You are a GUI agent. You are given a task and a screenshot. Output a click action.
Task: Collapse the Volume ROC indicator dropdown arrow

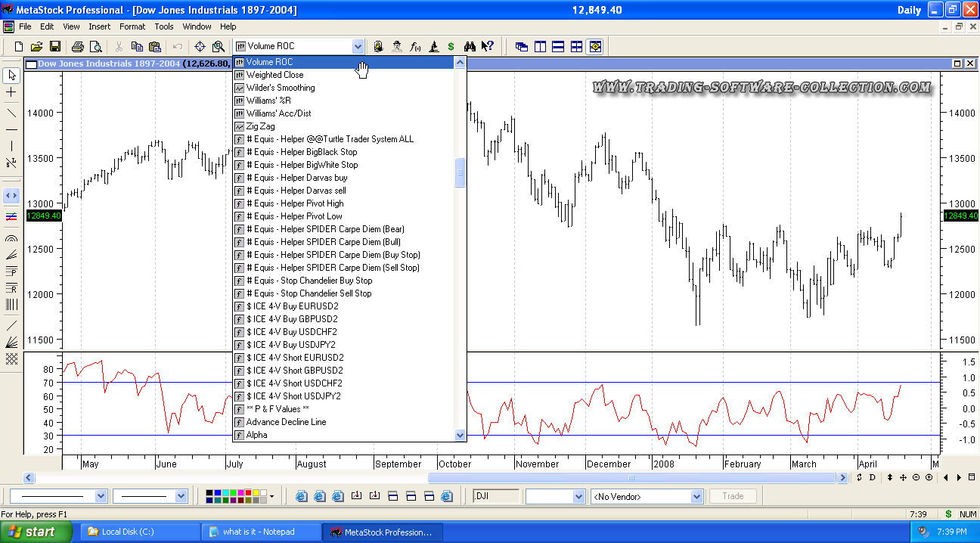(x=358, y=47)
